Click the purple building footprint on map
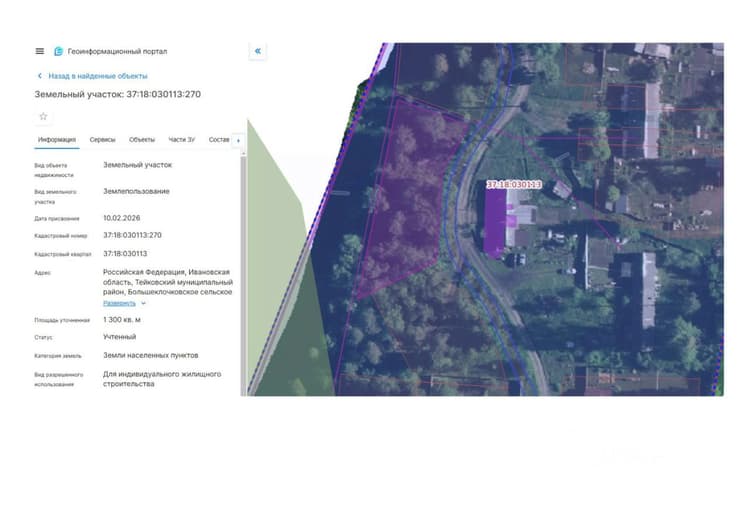Image resolution: width=750 pixels, height=530 pixels. pos(495,222)
